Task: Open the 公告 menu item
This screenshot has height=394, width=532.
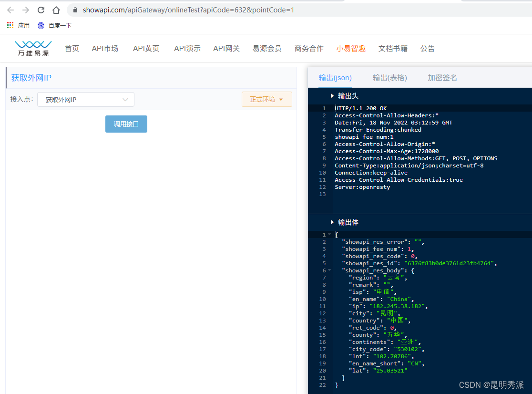Action: point(428,49)
